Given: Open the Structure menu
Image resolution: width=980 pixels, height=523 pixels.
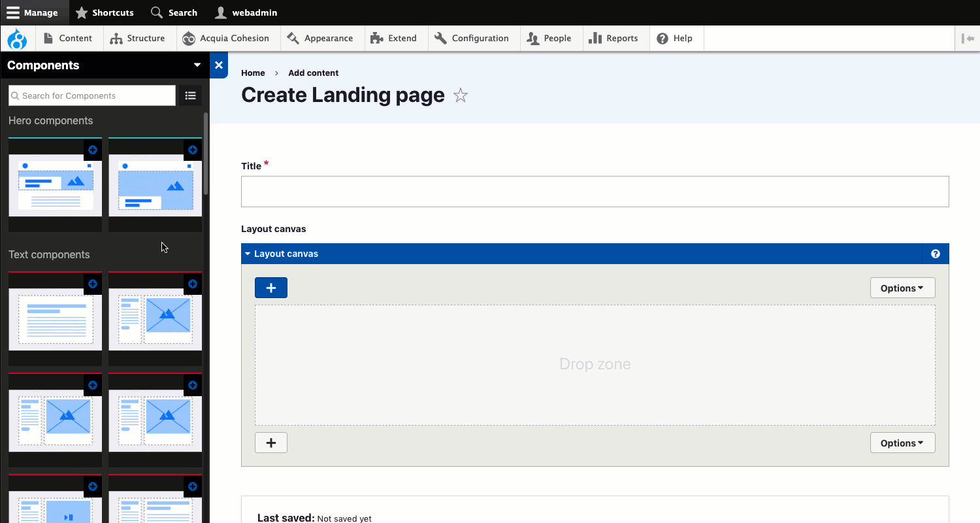Looking at the screenshot, I should click(x=137, y=39).
